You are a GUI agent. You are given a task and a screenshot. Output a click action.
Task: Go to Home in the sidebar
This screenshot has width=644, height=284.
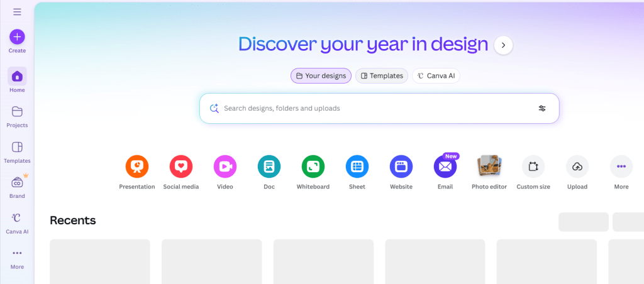(x=17, y=81)
